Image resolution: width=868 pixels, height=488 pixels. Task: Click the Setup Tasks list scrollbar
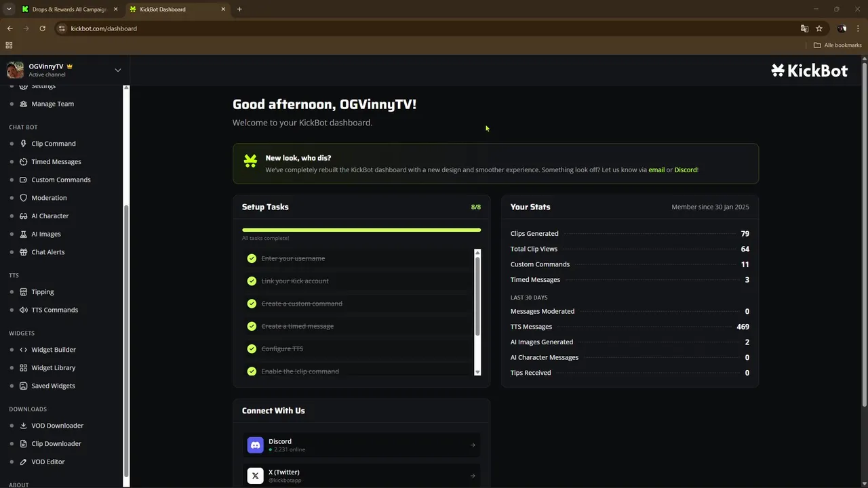click(x=477, y=296)
